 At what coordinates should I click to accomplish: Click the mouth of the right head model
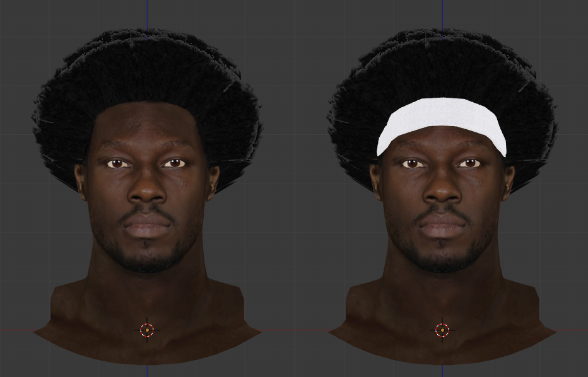pos(442,225)
